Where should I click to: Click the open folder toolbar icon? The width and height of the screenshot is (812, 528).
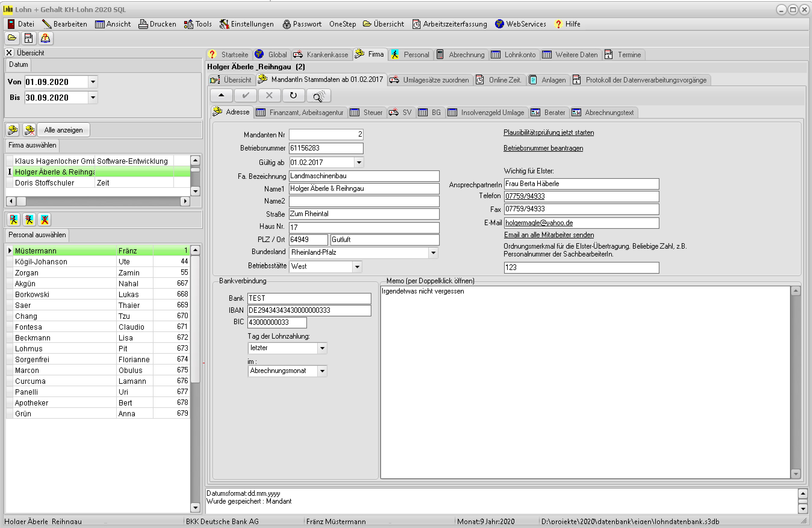coord(12,38)
